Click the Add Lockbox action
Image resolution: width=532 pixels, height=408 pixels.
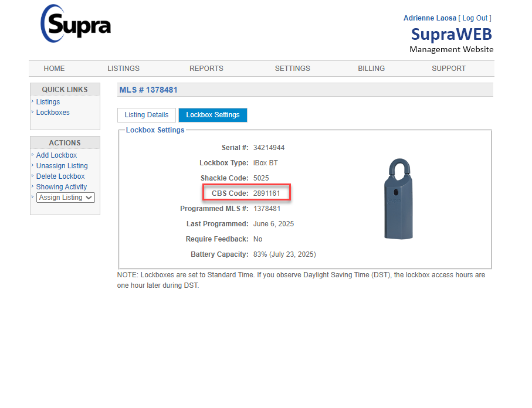pyautogui.click(x=56, y=155)
